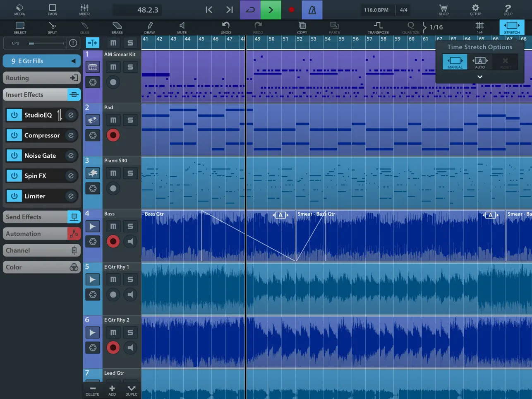Expand the Time Stretch Options chevron
Image resolution: width=532 pixels, height=399 pixels.
tap(480, 77)
